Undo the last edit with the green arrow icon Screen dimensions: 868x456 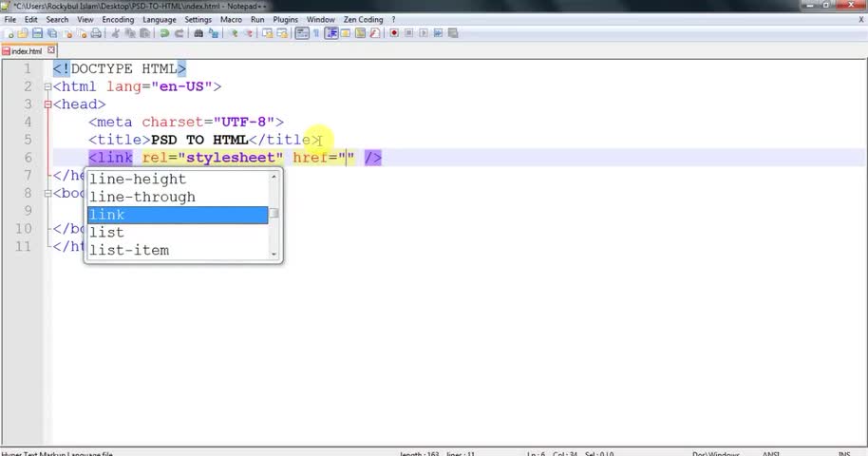pos(164,33)
